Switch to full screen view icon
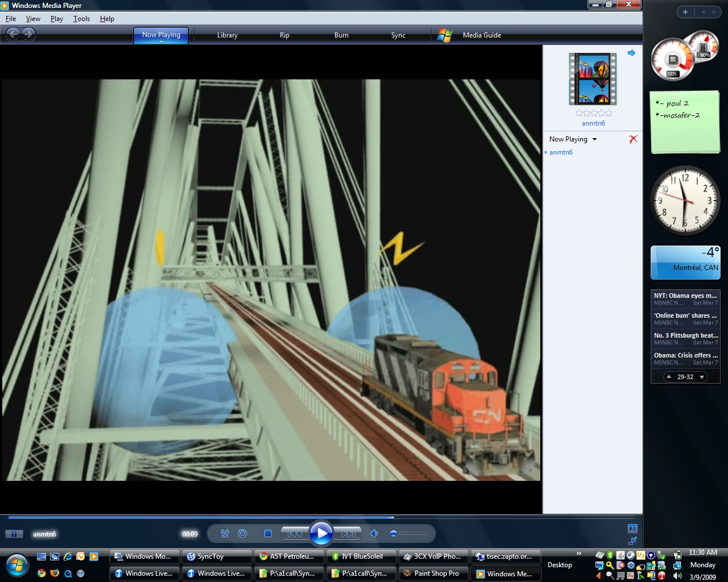Viewport: 728px width, 582px height. (x=632, y=529)
